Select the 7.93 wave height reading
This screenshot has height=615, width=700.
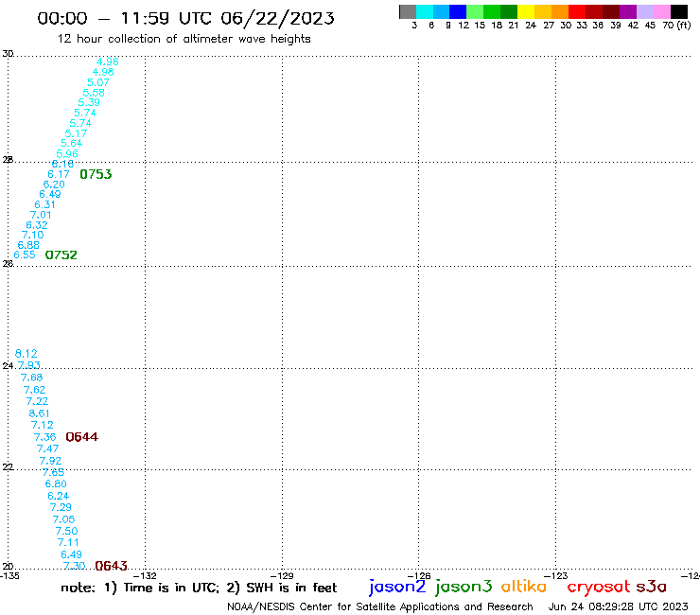coord(29,365)
